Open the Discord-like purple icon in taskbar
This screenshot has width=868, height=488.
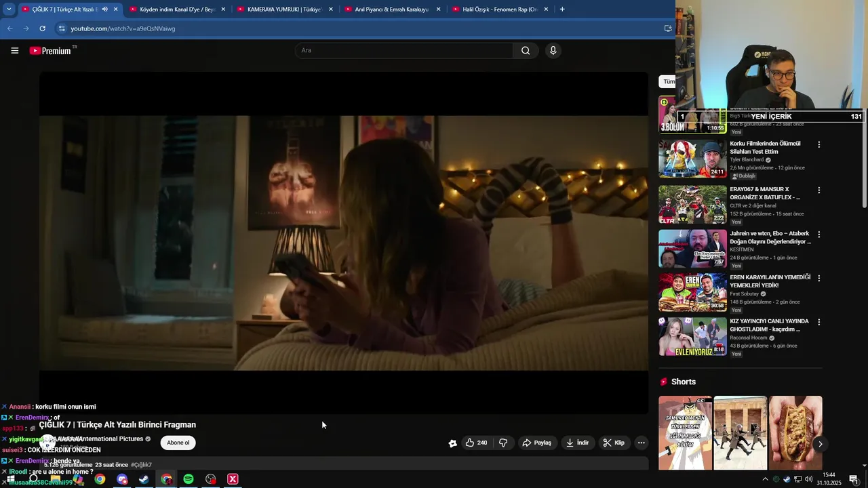point(122,479)
